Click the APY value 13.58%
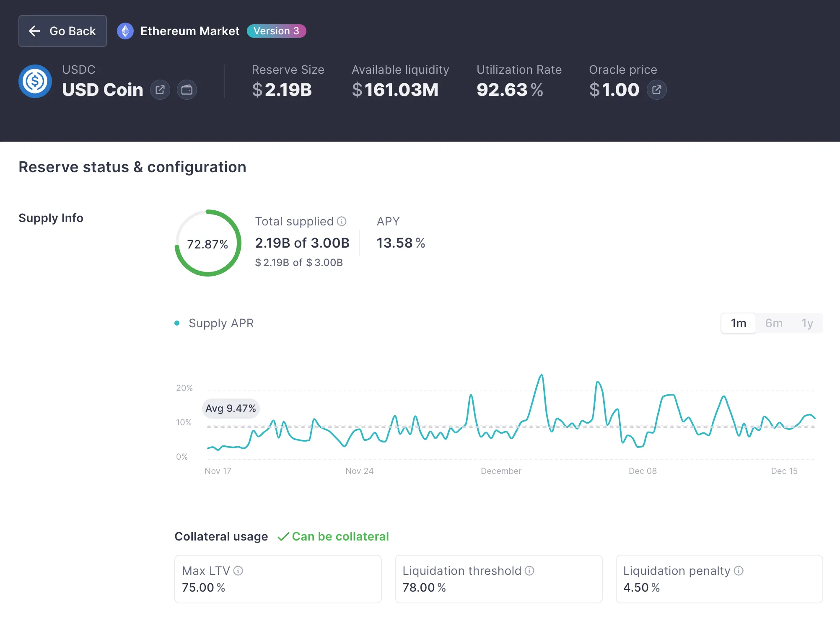The image size is (840, 626). click(401, 243)
